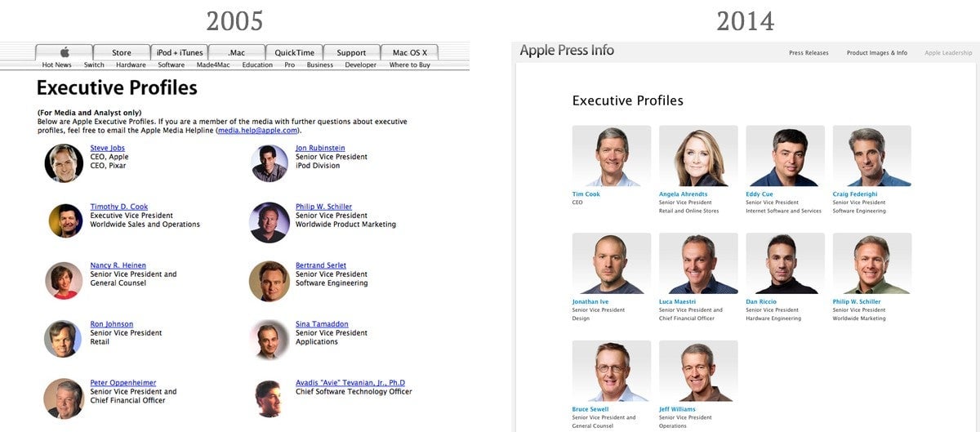The image size is (980, 432).
Task: Select Hot News in sub-navigation
Action: pos(57,65)
